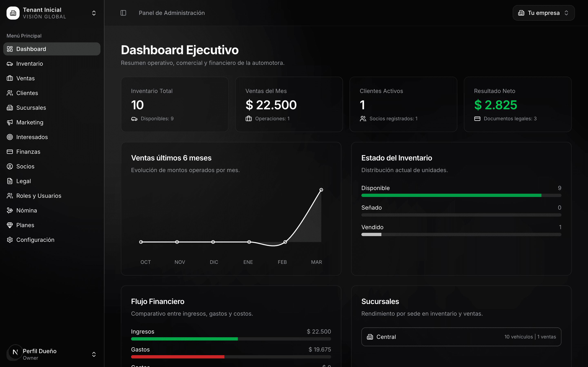
Task: Click the MAR data point on the chart
Action: coord(321,190)
